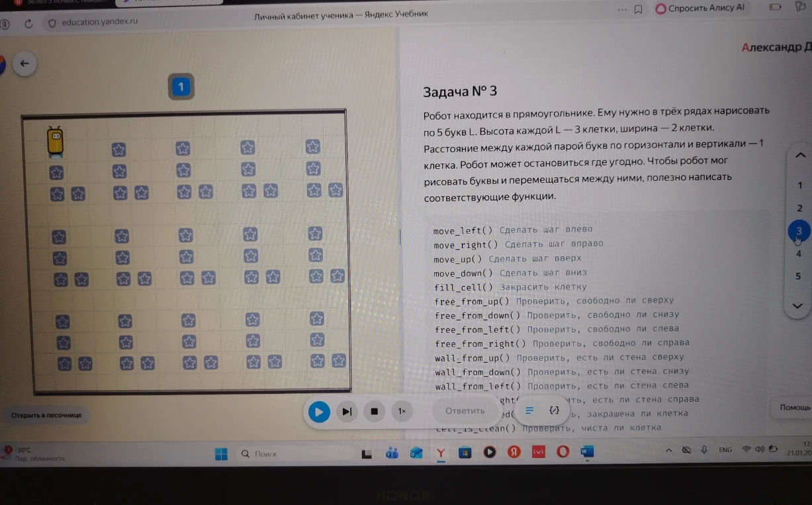The height and width of the screenshot is (505, 812).
Task: Click the fill_cell() command text
Action: 464,287
